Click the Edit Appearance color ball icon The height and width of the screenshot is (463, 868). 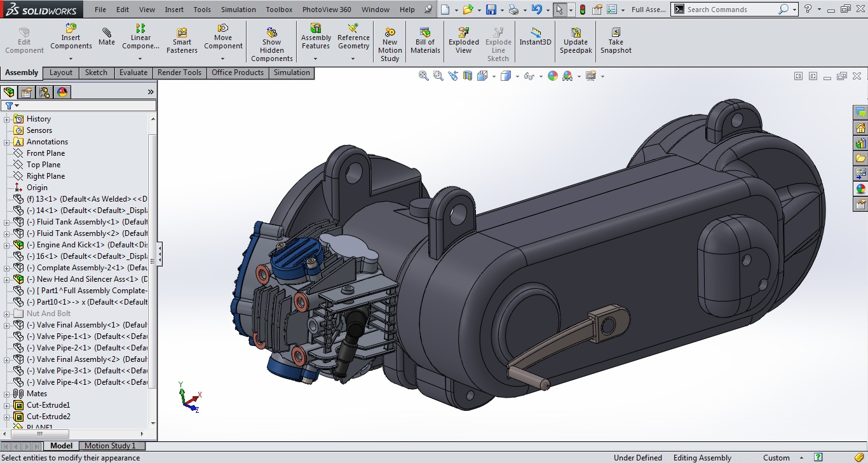click(552, 76)
